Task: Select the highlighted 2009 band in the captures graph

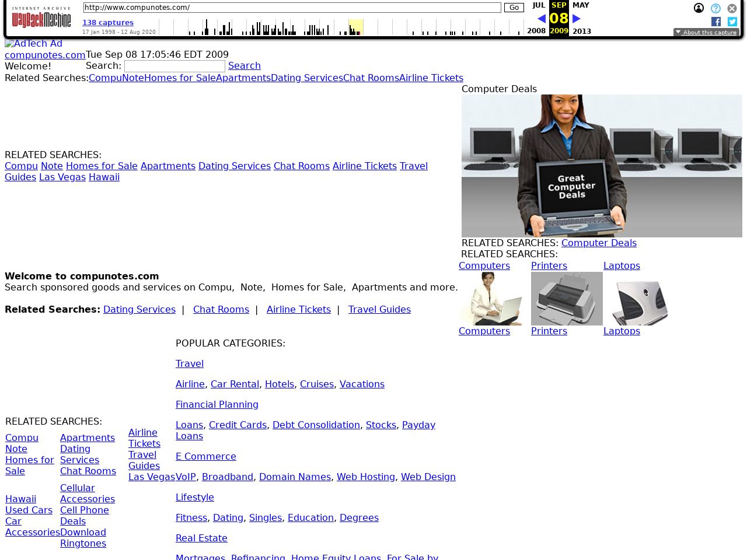Action: 355,27
